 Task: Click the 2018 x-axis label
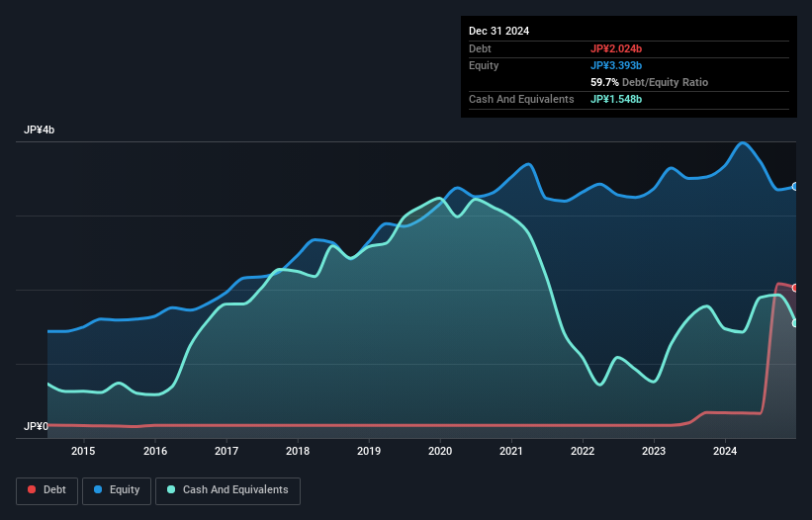point(298,451)
